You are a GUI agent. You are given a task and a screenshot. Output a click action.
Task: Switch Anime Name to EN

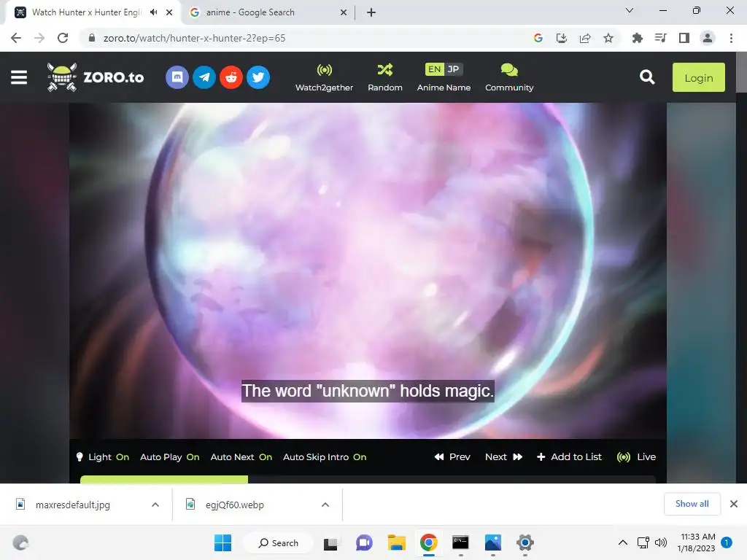pos(434,69)
